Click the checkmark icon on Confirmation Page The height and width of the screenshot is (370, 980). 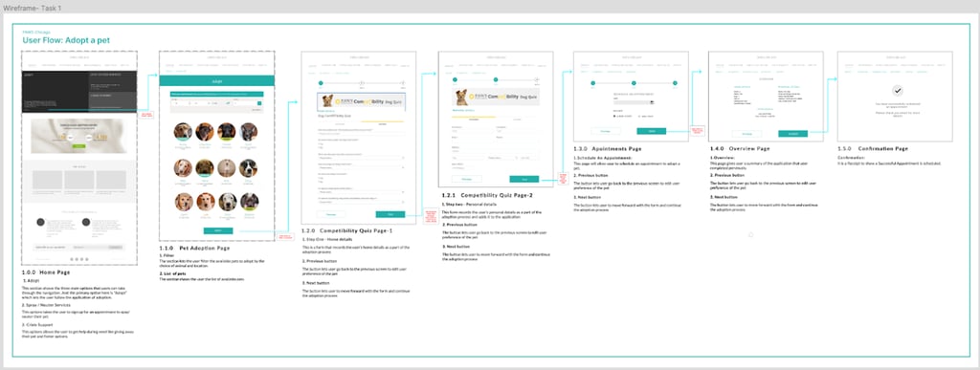pos(898,91)
